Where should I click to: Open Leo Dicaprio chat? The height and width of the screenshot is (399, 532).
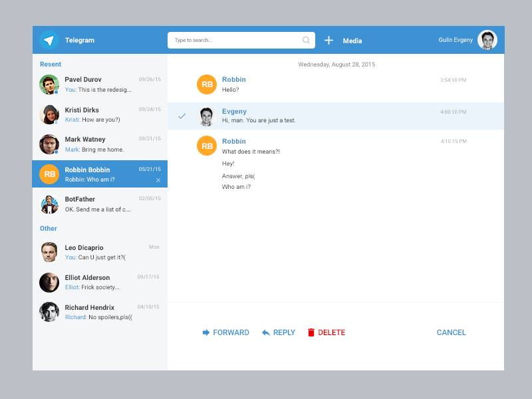[x=100, y=252]
